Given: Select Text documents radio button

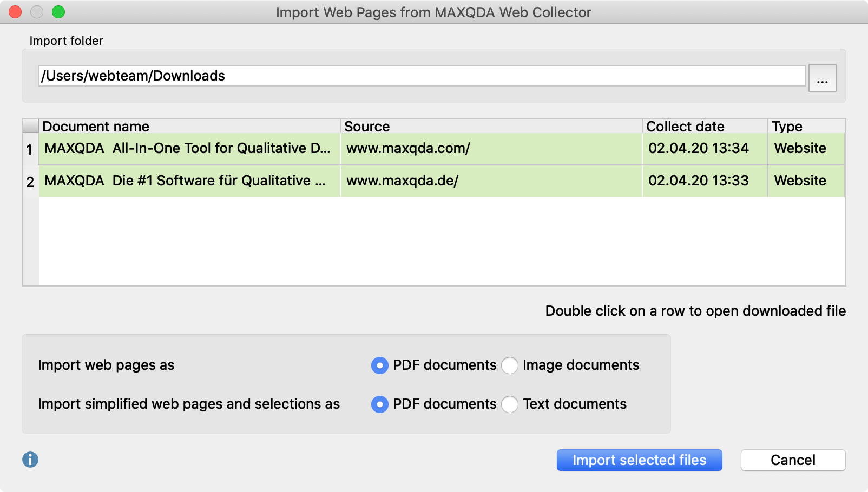Looking at the screenshot, I should pos(510,404).
